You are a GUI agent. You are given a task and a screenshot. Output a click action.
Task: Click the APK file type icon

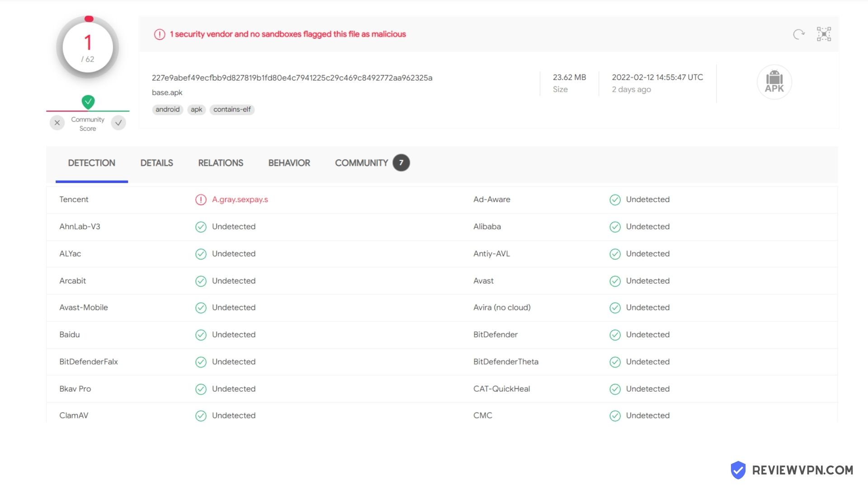(774, 82)
